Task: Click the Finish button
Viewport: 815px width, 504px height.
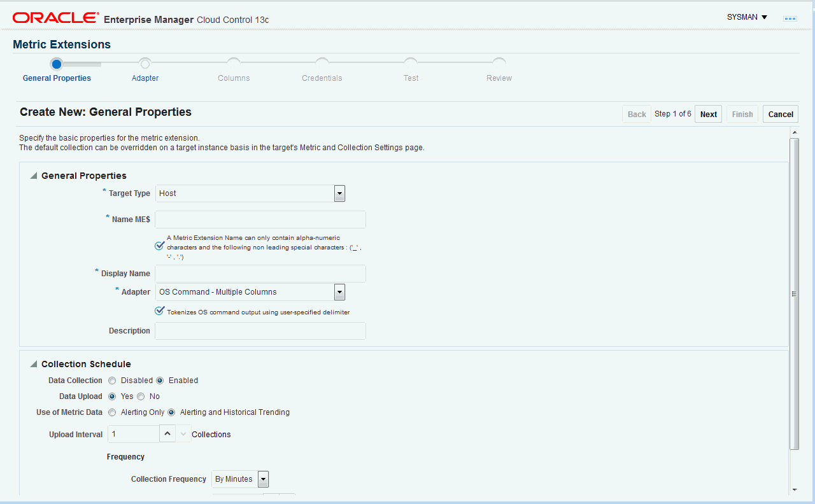Action: point(742,115)
